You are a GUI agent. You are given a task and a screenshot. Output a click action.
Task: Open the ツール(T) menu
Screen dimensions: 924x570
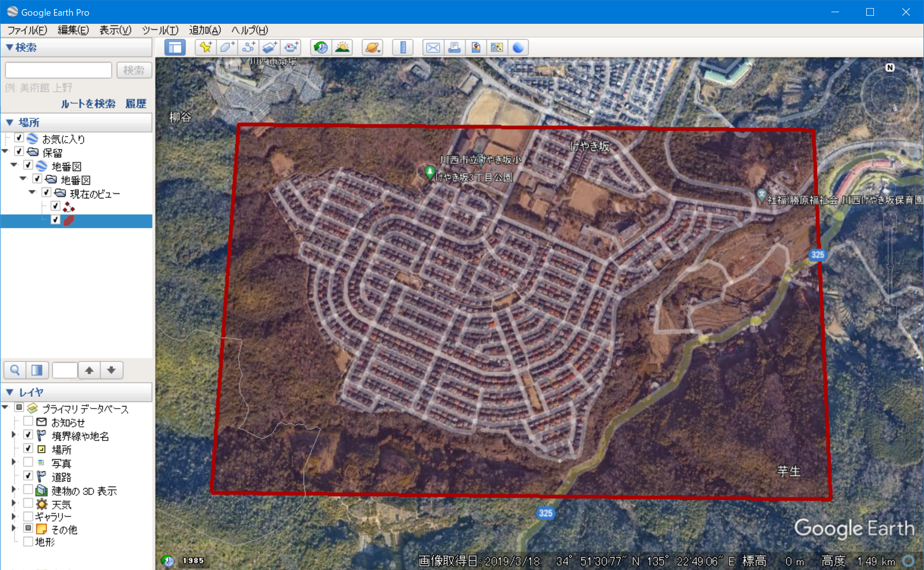[x=160, y=30]
